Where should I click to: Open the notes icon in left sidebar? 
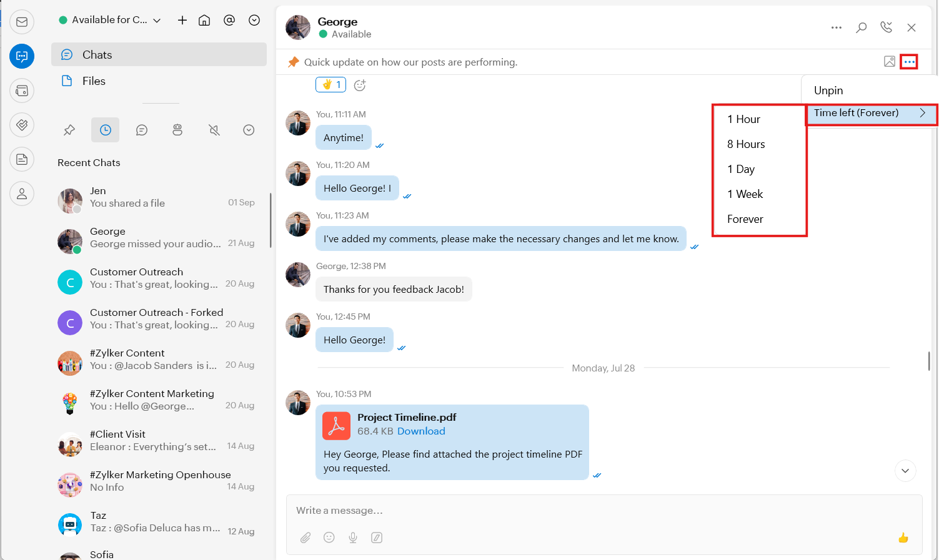click(22, 159)
